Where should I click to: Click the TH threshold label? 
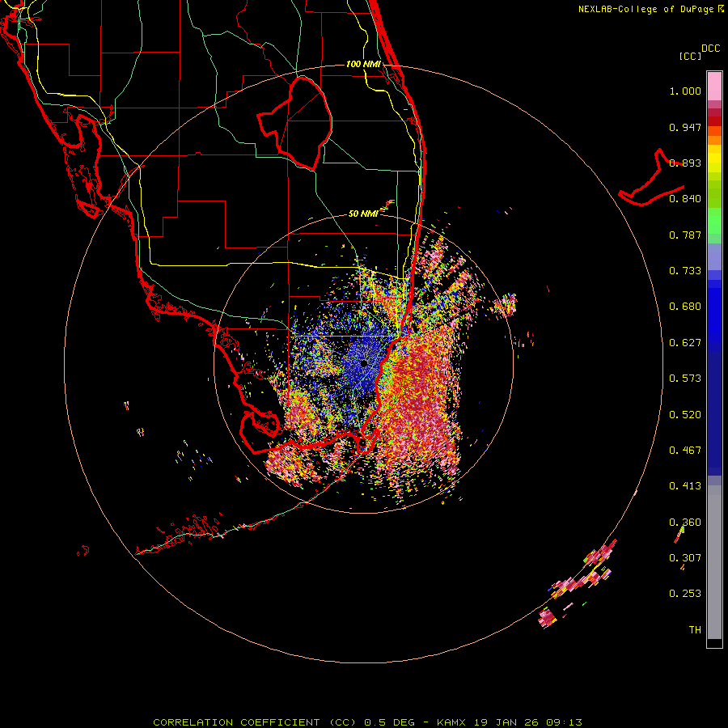695,630
